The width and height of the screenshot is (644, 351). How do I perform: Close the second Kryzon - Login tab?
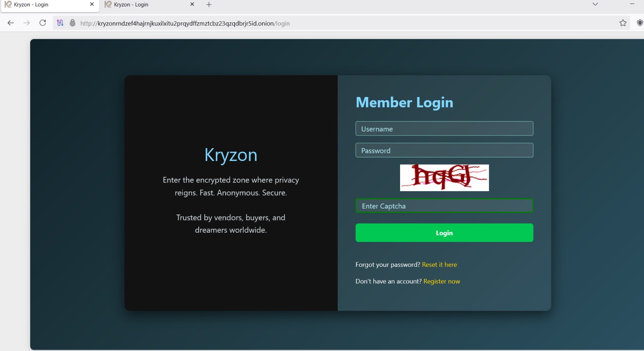[192, 4]
